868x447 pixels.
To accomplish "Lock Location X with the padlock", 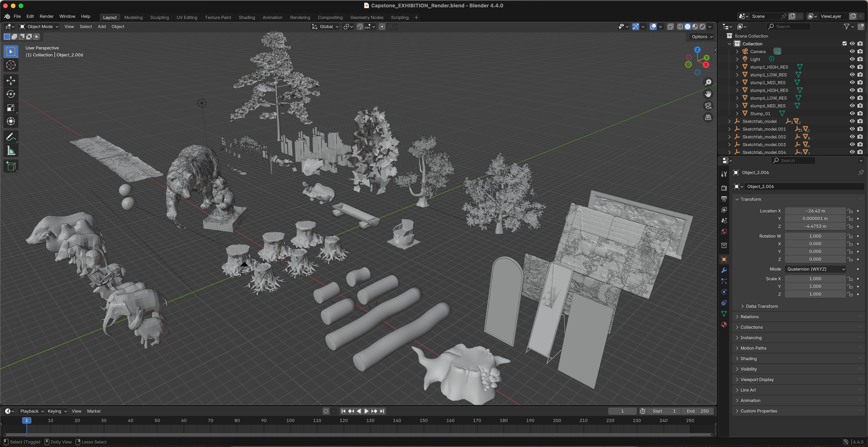I will [x=850, y=211].
